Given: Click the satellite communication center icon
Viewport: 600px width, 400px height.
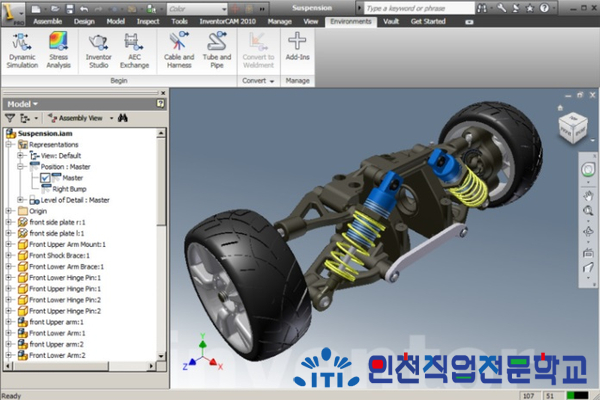Looking at the screenshot, I should point(516,8).
